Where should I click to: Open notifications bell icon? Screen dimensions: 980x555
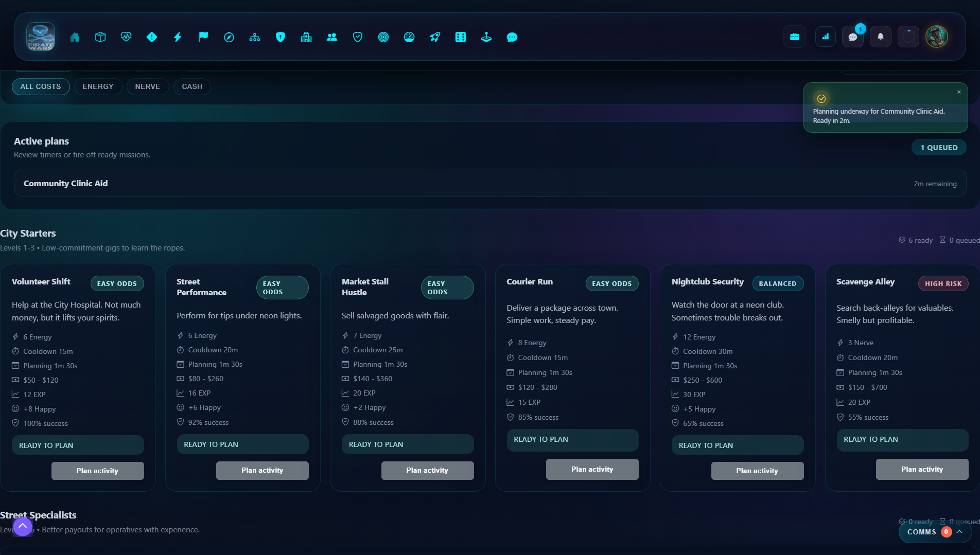[x=881, y=37]
